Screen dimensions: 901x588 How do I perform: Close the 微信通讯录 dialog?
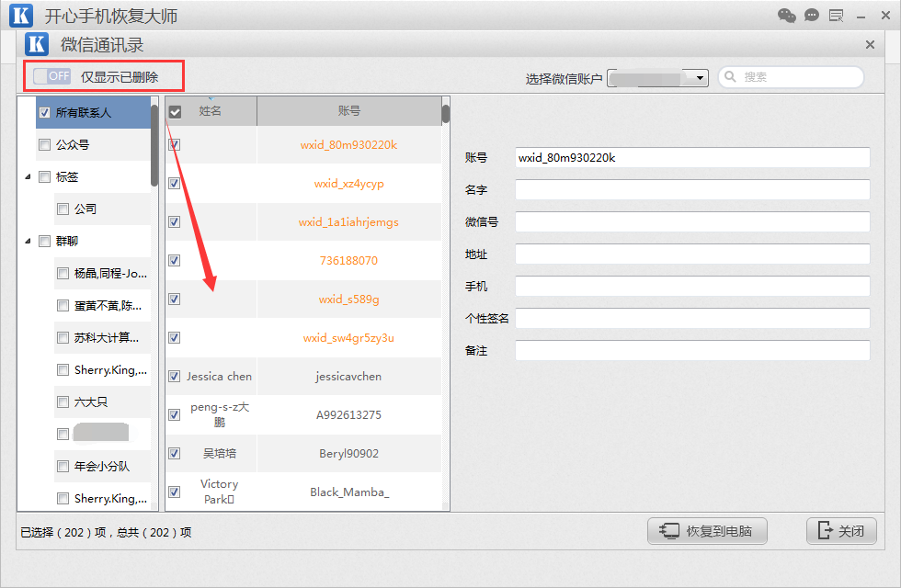870,45
